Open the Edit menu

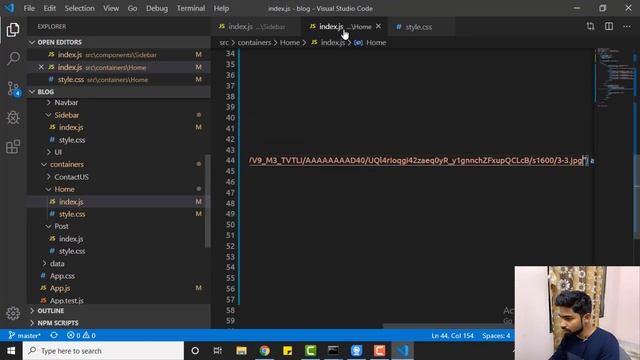click(x=49, y=8)
